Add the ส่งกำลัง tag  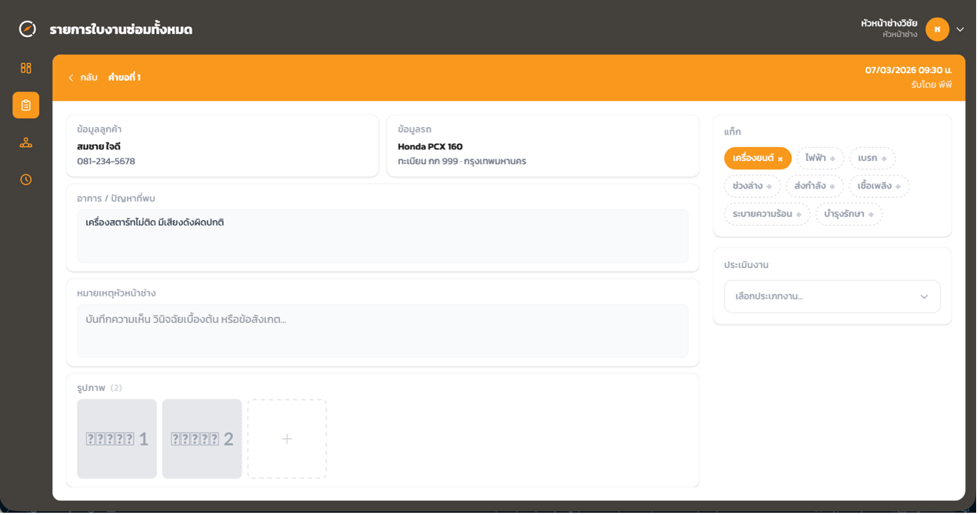point(818,186)
